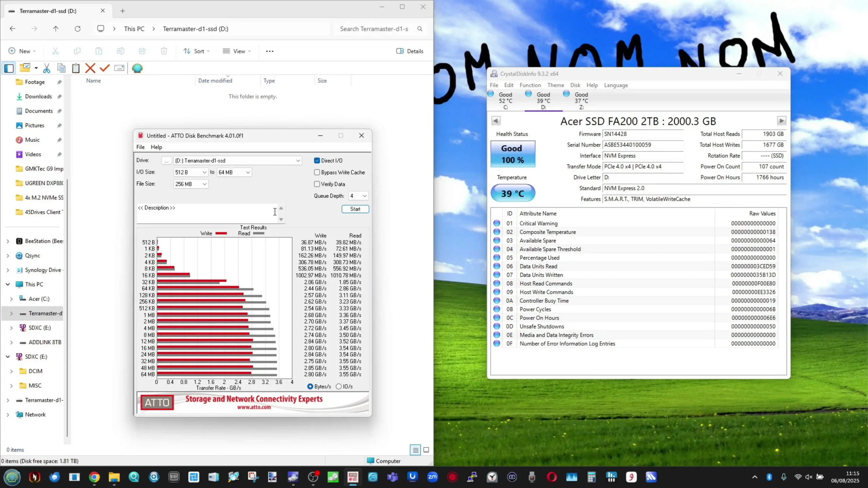868x488 pixels.
Task: Open Zoom from the taskbar
Action: 432,477
